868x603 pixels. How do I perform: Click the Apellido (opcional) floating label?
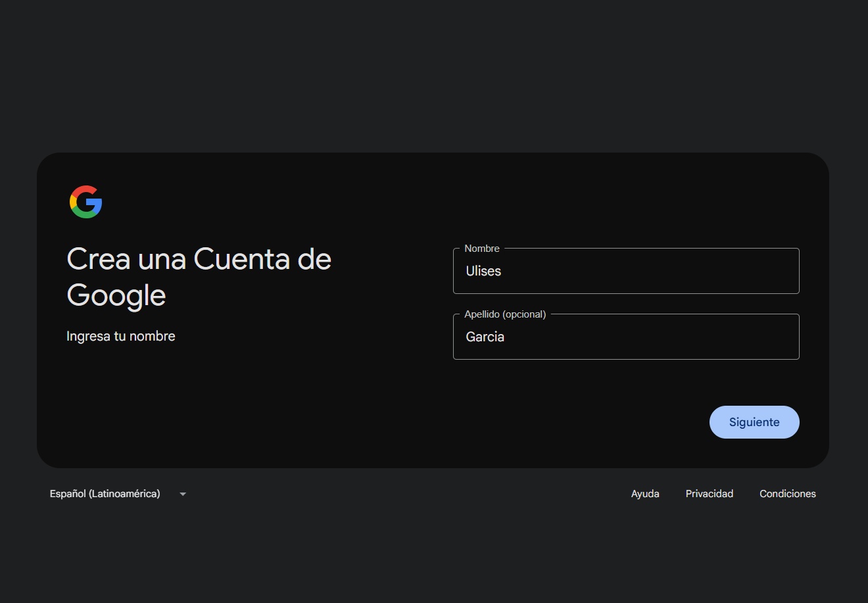pyautogui.click(x=503, y=314)
